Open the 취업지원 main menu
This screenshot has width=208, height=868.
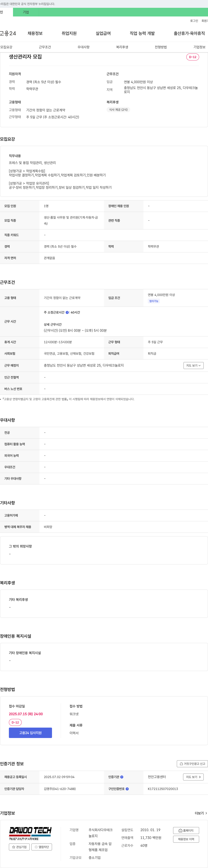(x=69, y=33)
